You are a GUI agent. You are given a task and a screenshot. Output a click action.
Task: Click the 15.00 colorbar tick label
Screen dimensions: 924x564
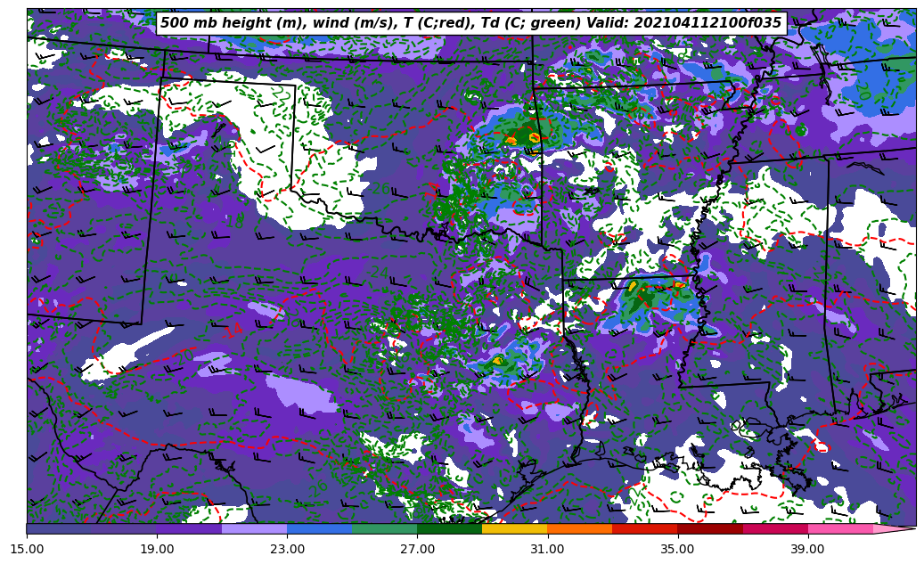(x=27, y=550)
